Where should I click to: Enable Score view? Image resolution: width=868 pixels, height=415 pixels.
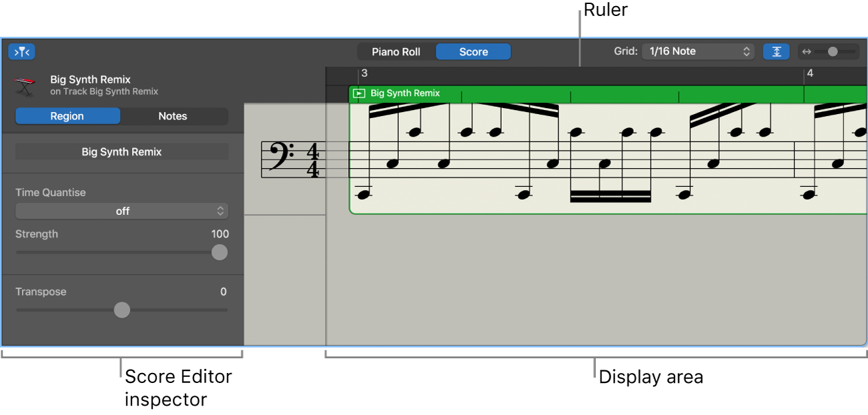[x=473, y=51]
